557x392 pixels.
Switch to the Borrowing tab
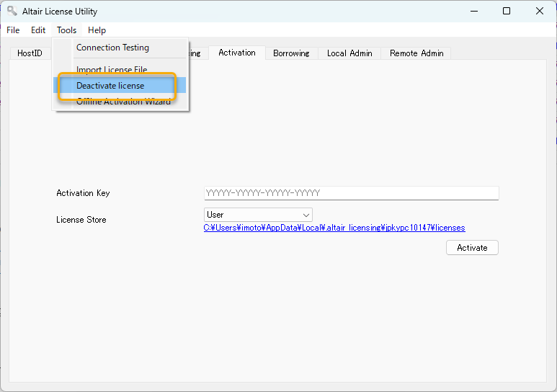[291, 53]
